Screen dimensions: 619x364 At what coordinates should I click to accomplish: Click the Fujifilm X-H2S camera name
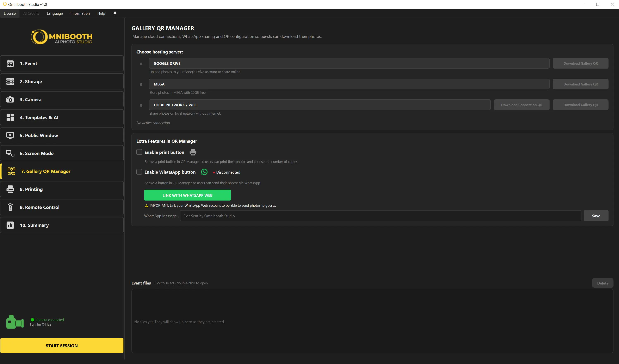(41, 325)
